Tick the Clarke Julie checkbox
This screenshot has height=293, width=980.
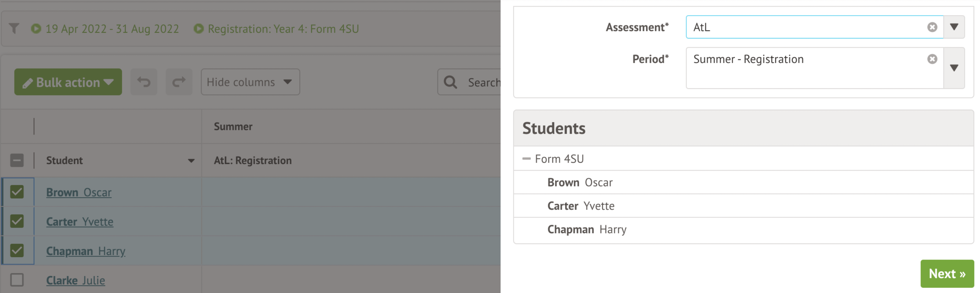coord(17,280)
